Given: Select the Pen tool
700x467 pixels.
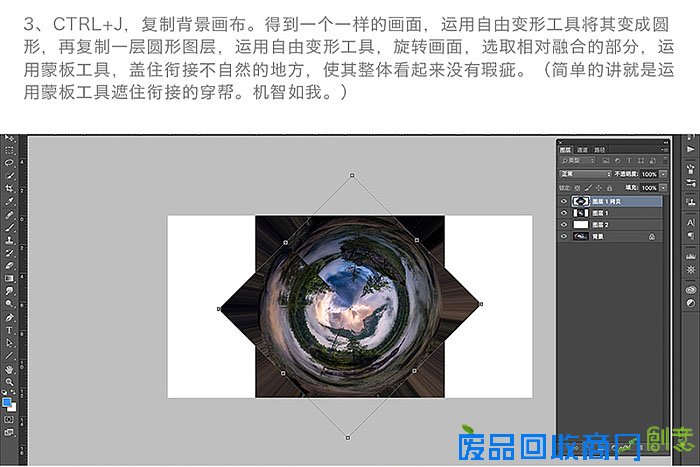Looking at the screenshot, I should (x=9, y=318).
